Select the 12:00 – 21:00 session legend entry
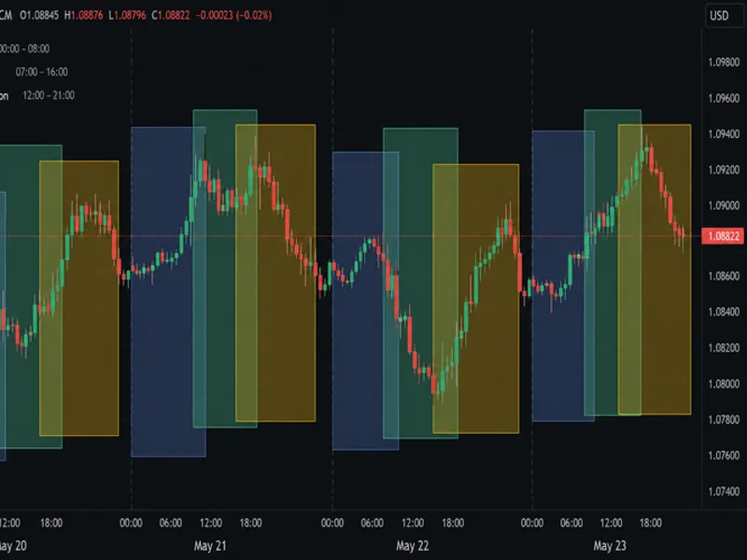 (x=49, y=95)
